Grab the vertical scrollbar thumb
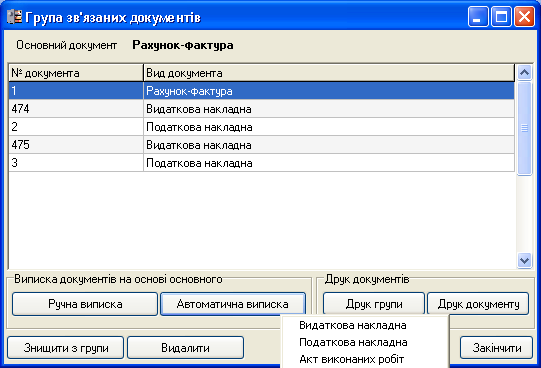The width and height of the screenshot is (541, 368). point(524,128)
